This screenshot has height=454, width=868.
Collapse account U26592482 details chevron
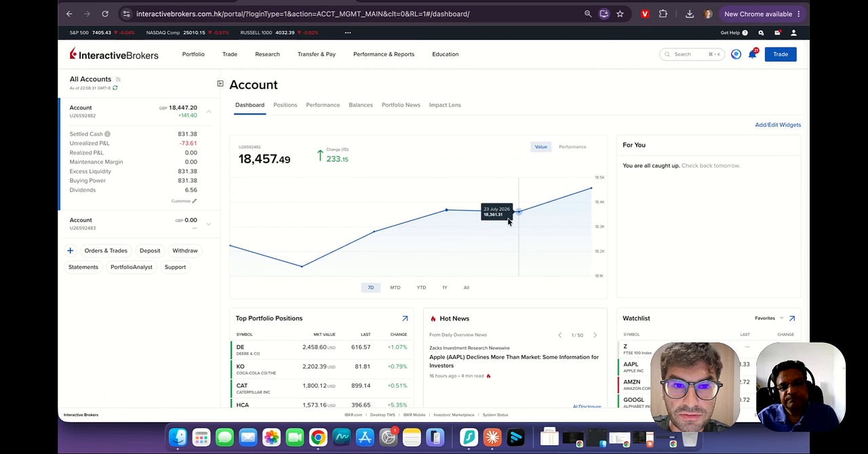point(208,111)
